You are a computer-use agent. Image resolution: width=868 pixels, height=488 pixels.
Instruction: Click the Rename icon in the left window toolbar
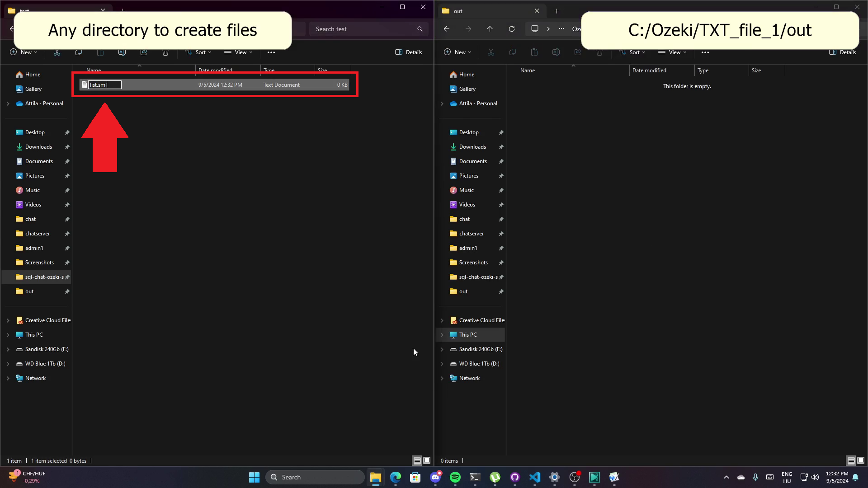tap(122, 52)
